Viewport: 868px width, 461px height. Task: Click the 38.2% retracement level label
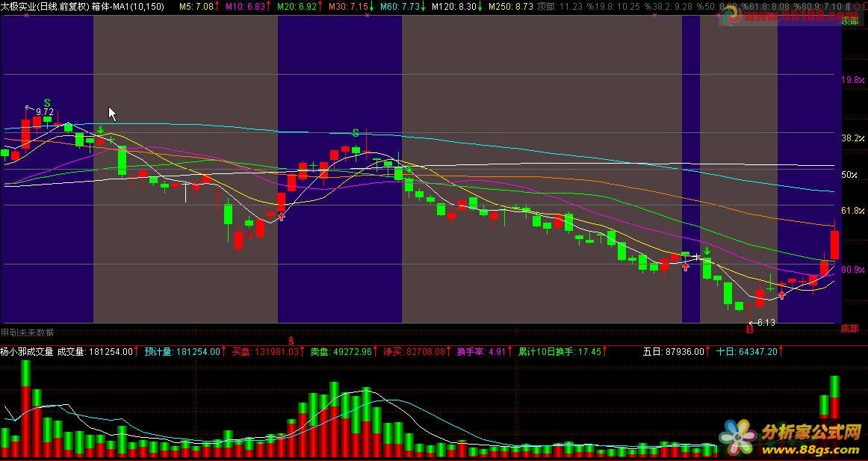(853, 137)
